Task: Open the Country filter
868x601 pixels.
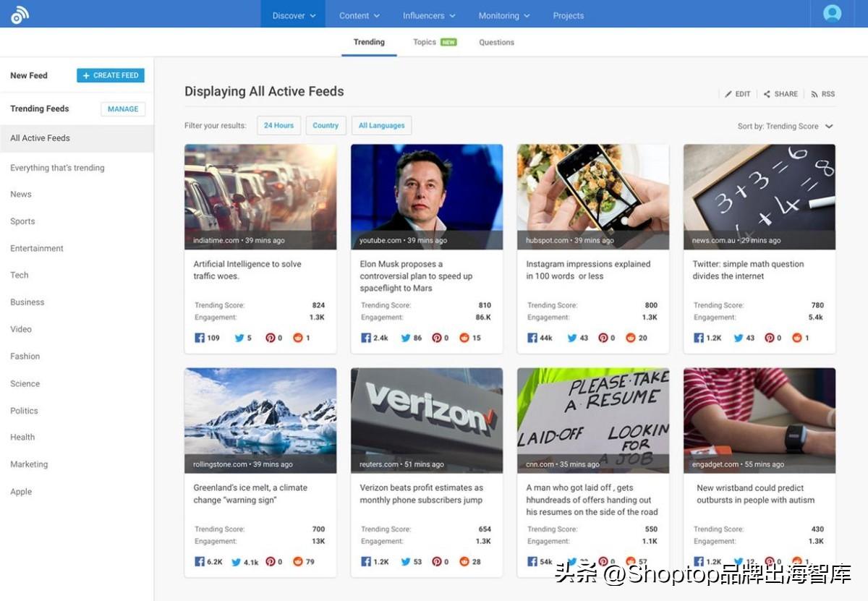Action: pyautogui.click(x=325, y=125)
